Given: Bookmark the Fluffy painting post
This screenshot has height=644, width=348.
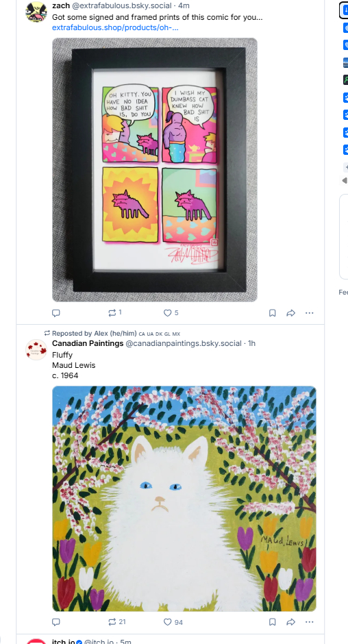Looking at the screenshot, I should (x=272, y=622).
